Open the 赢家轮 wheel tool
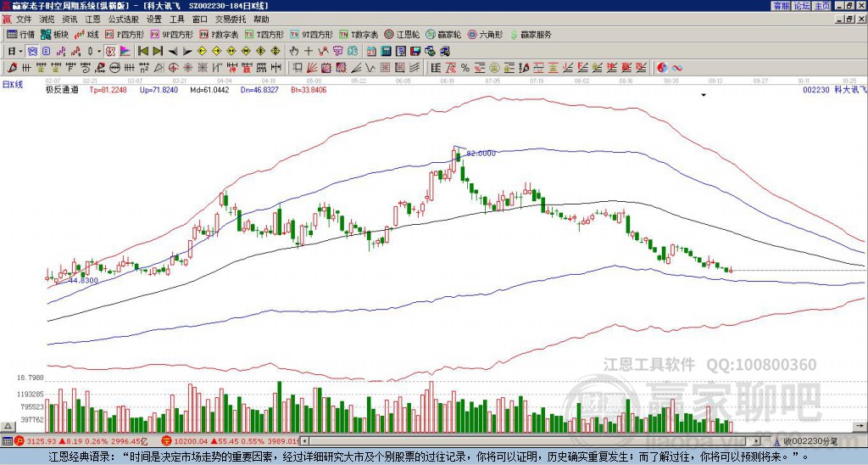868x465 pixels. pyautogui.click(x=444, y=34)
